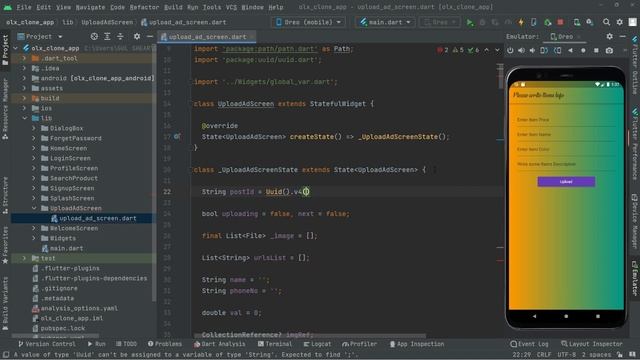The image size is (640, 360).
Task: Expand the Widgets folder
Action: coord(34,238)
